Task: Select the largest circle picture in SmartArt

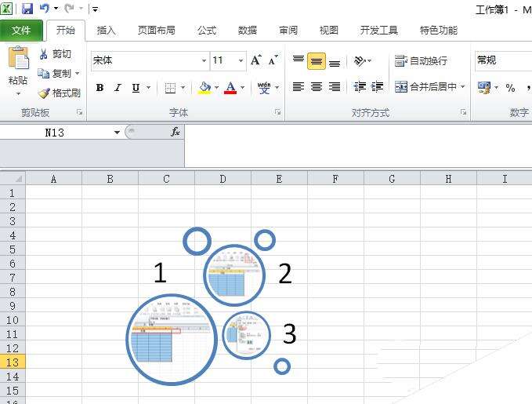Action: (x=172, y=340)
